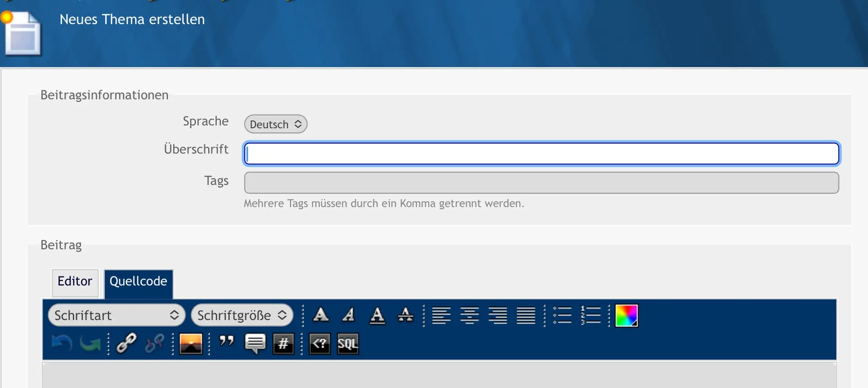
Task: Click into the Tags input field
Action: (541, 182)
